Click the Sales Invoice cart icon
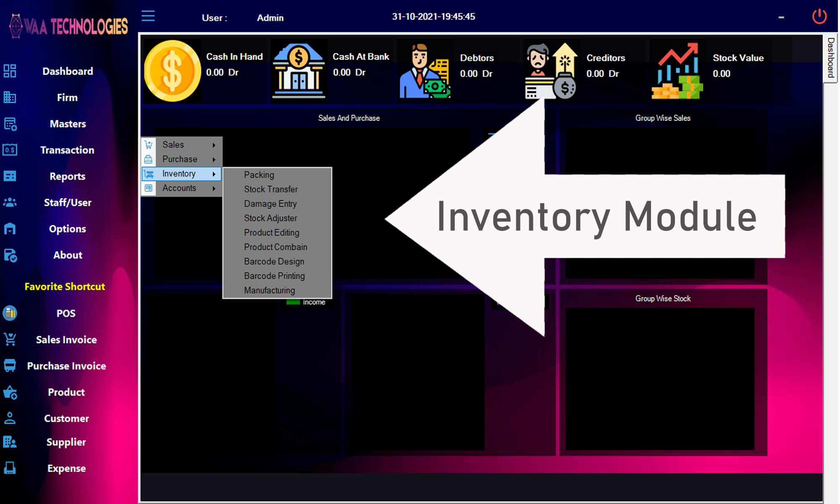 point(10,339)
